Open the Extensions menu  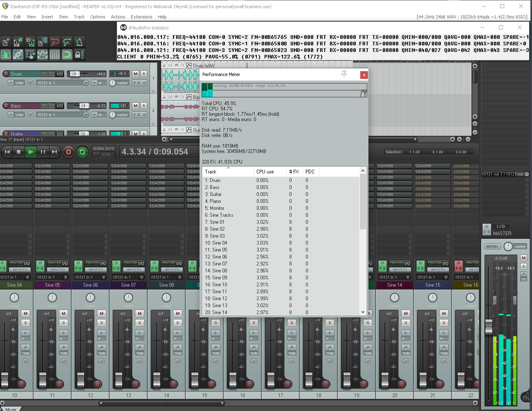(x=141, y=17)
